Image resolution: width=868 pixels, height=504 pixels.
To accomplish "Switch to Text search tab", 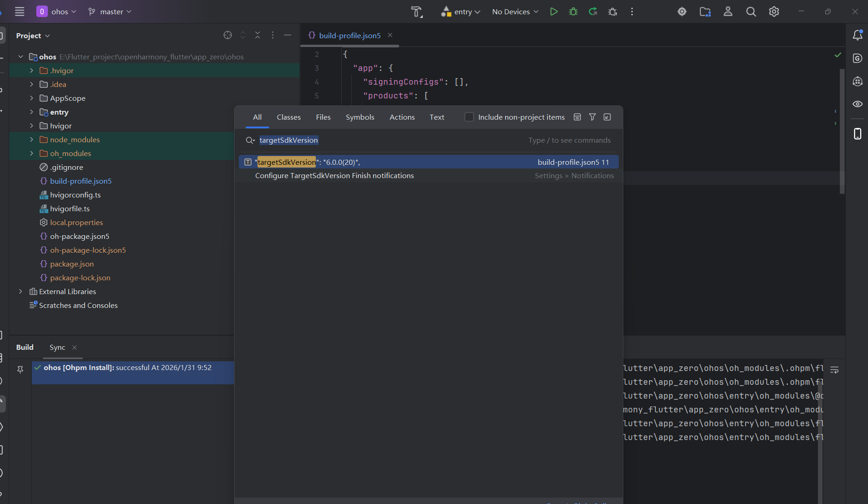I will coord(437,117).
